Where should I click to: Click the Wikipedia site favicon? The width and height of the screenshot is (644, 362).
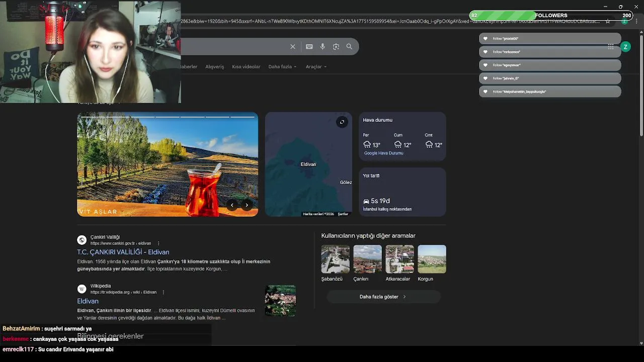[x=82, y=289]
